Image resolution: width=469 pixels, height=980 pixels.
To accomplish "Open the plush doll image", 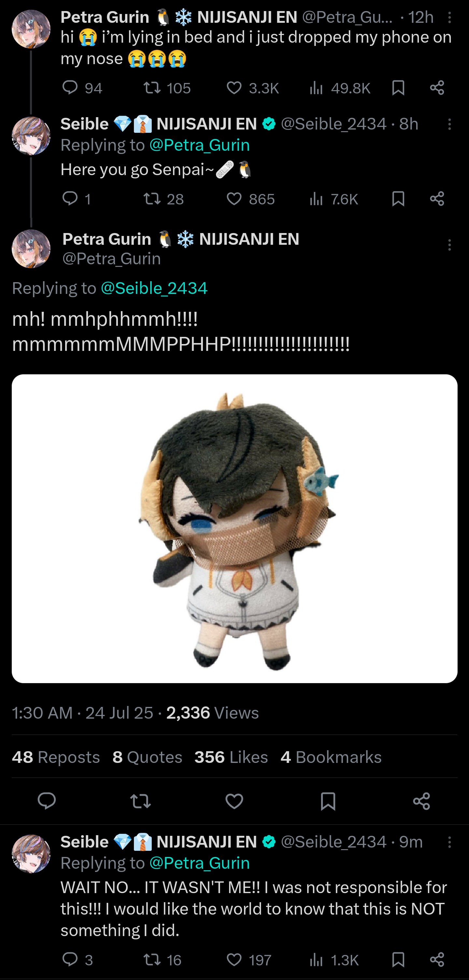I will (x=234, y=529).
